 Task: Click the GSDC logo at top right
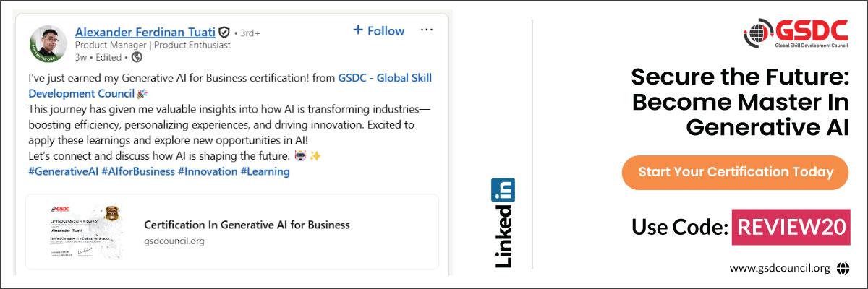[795, 34]
